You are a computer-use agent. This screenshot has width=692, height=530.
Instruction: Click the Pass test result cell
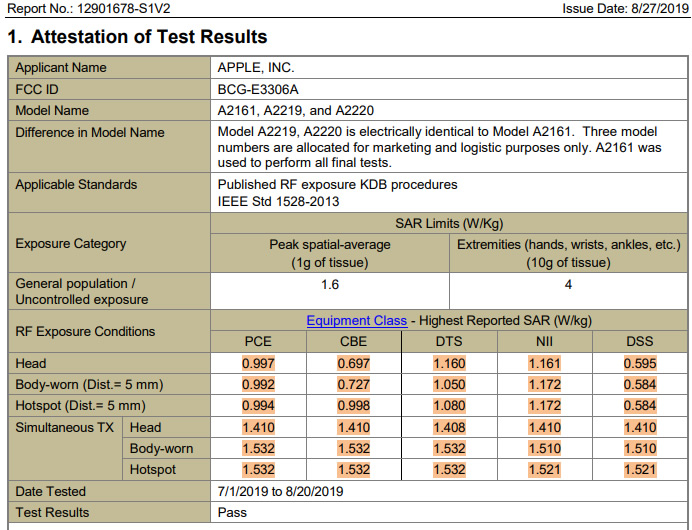pyautogui.click(x=232, y=513)
